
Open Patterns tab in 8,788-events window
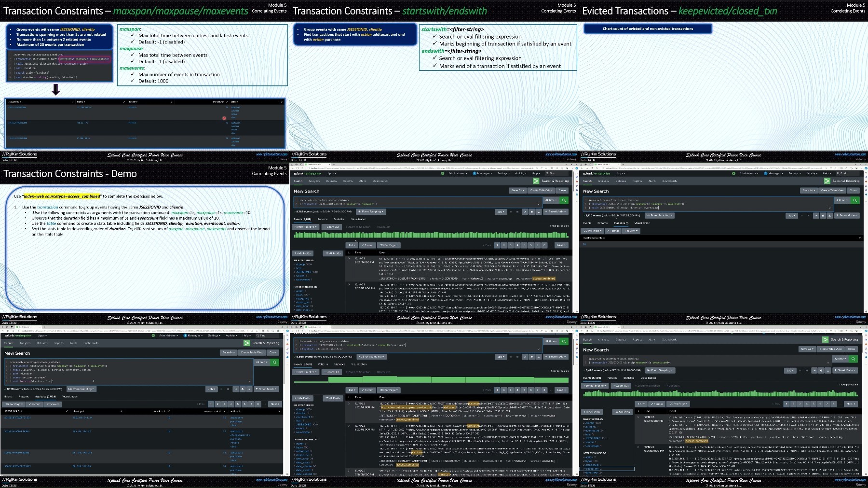pos(323,219)
